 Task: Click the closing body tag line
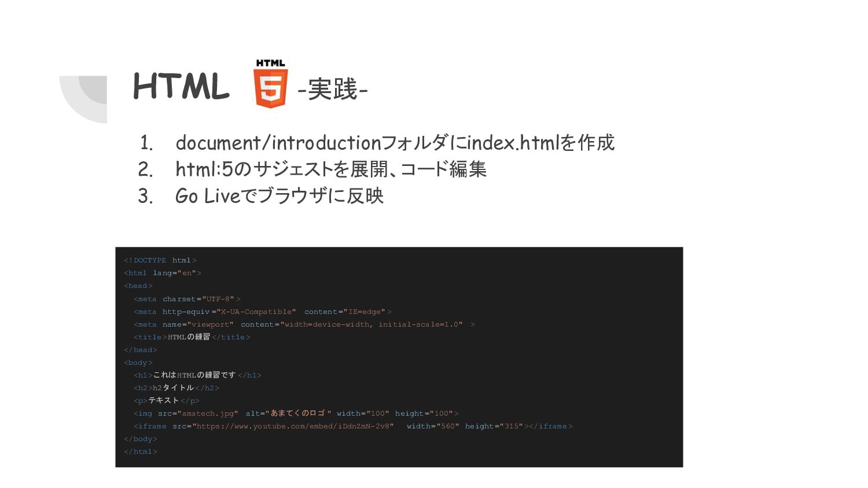click(x=141, y=439)
